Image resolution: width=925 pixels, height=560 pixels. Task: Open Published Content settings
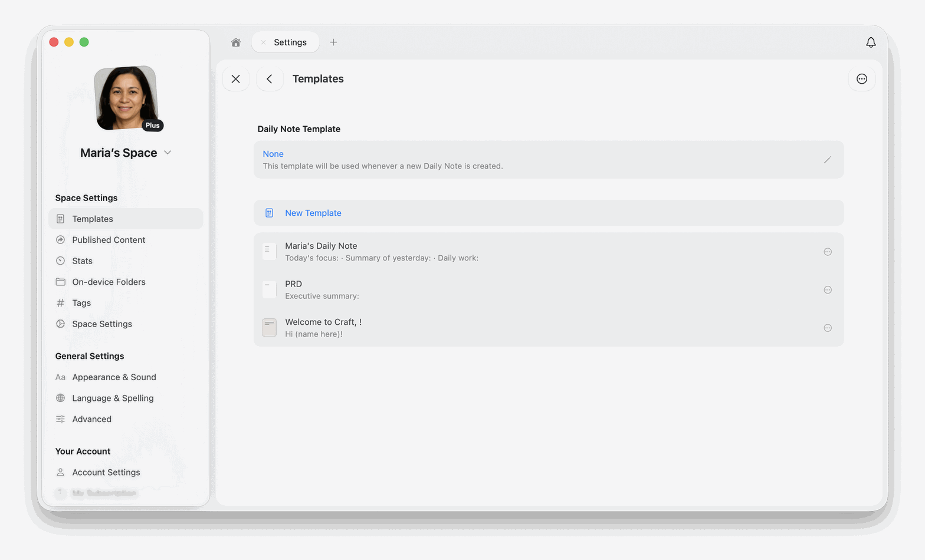pyautogui.click(x=126, y=240)
